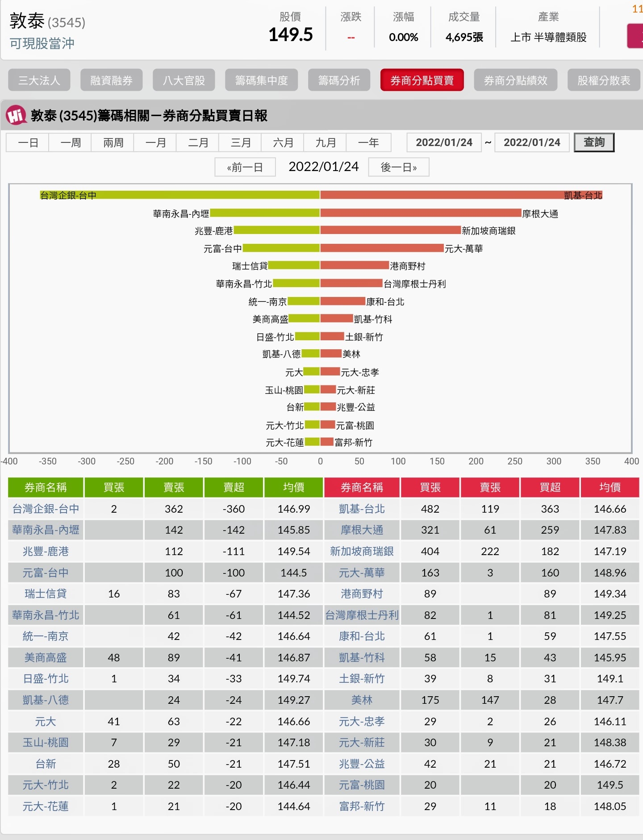
Task: Open 華南永昌-竹北 in the sellers table
Action: coord(46,615)
